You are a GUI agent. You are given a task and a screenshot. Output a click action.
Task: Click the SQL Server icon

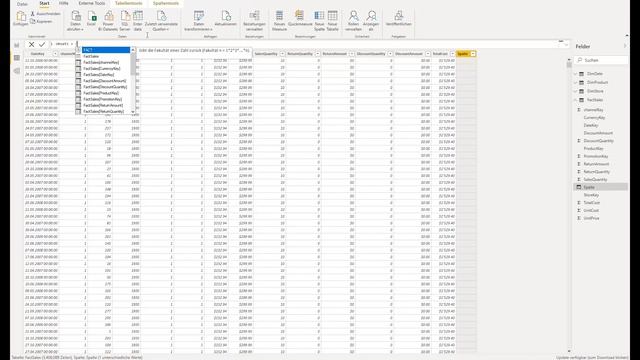point(125,16)
